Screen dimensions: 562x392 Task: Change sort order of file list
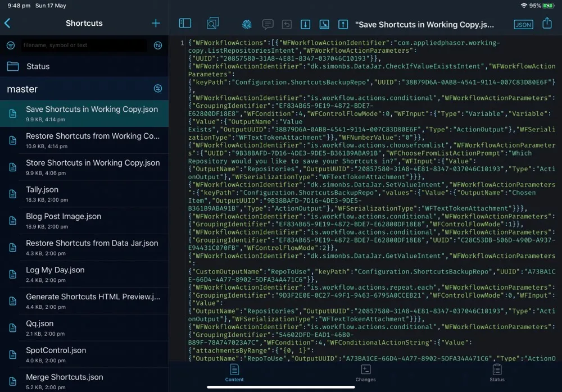pos(158,45)
